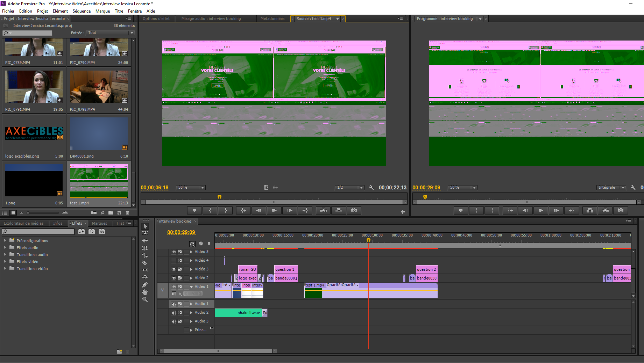Image resolution: width=644 pixels, height=363 pixels.
Task: Select the Selection arrow tool
Action: point(145,226)
